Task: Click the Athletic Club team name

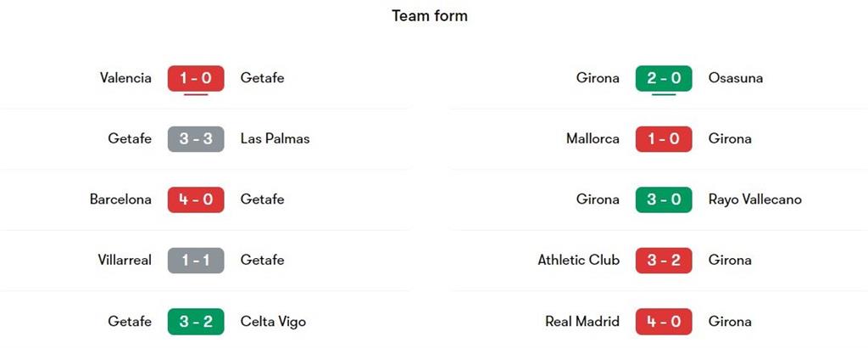Action: [x=578, y=261]
